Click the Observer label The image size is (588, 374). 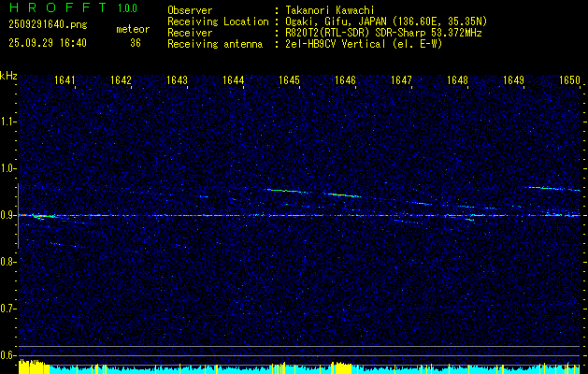(190, 10)
